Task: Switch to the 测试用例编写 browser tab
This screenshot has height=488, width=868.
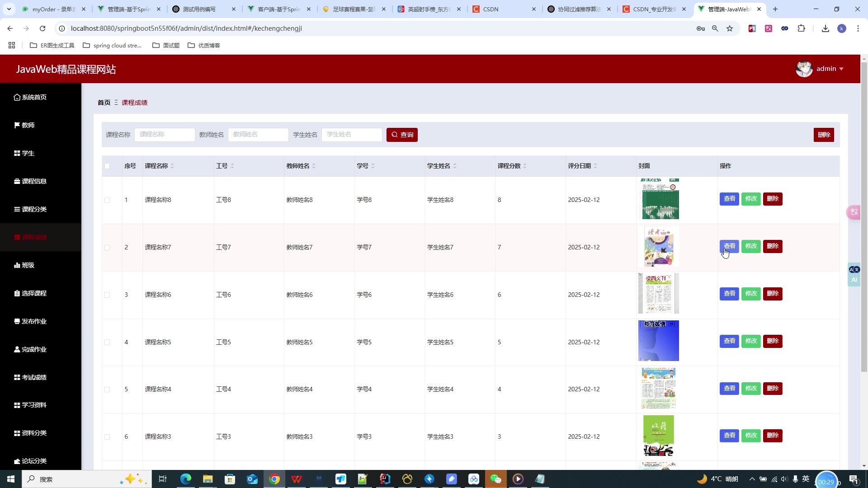Action: click(x=199, y=9)
